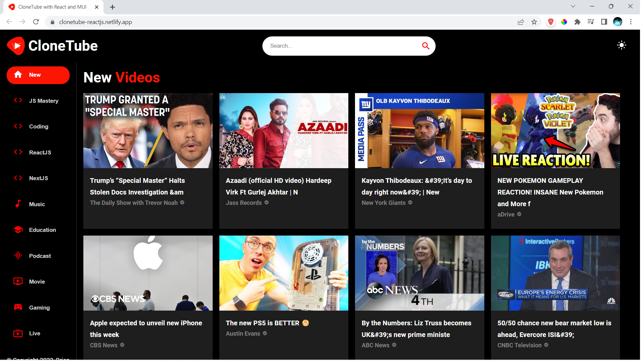
Task: Open the PS5 video thumbnail
Action: coord(285,275)
